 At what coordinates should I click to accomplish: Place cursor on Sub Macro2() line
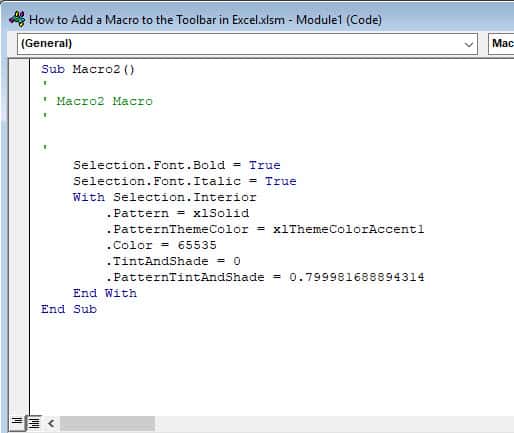click(88, 69)
